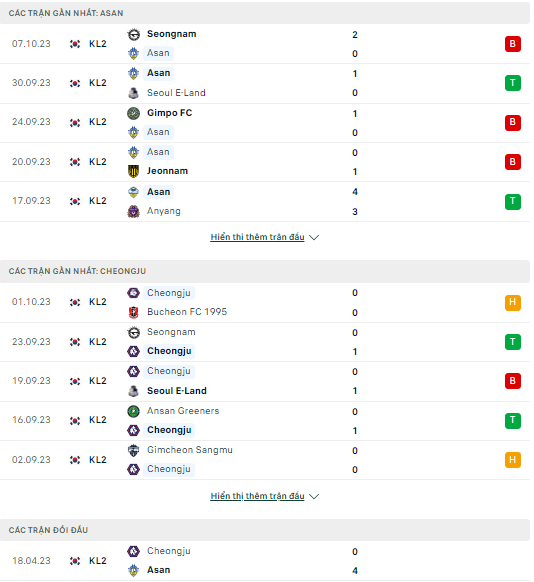This screenshot has width=534, height=582.
Task: Expand more Cheongju matches via chevron arrow
Action: pyautogui.click(x=314, y=496)
